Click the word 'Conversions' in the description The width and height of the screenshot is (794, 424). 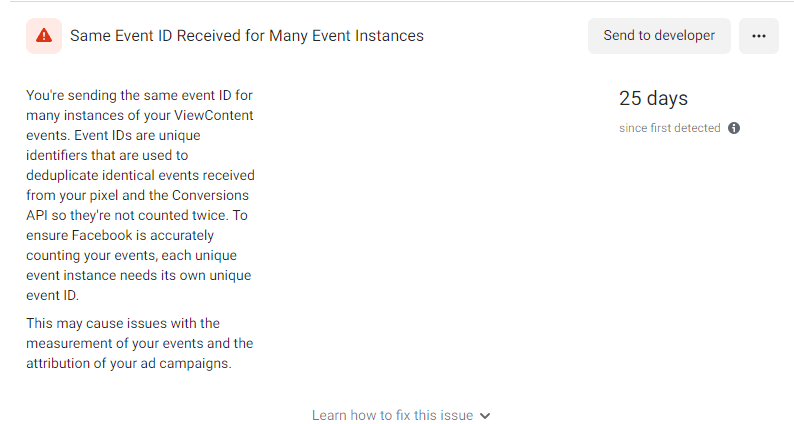pyautogui.click(x=210, y=196)
